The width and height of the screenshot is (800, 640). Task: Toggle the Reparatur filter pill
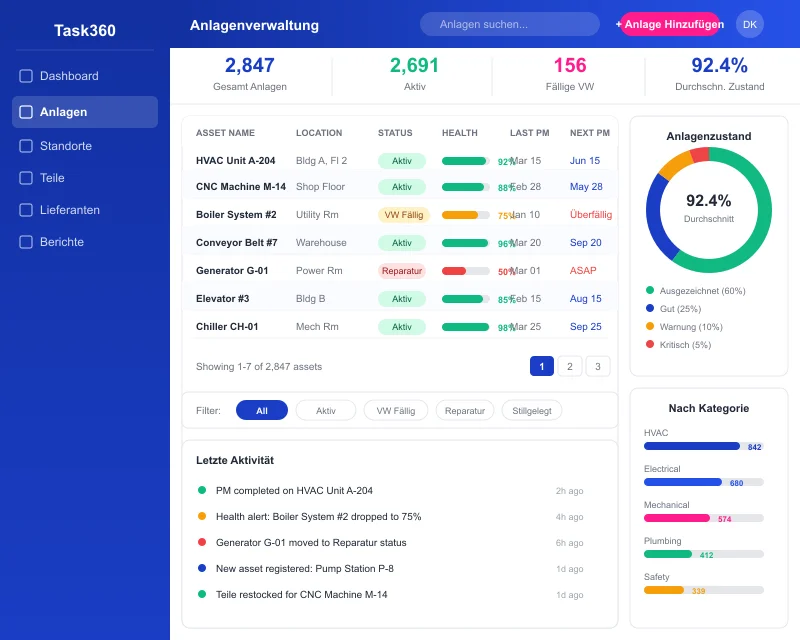coord(464,410)
